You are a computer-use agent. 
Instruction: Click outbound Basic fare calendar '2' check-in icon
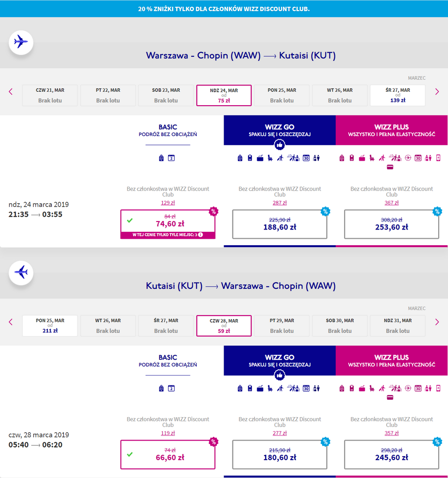(171, 158)
